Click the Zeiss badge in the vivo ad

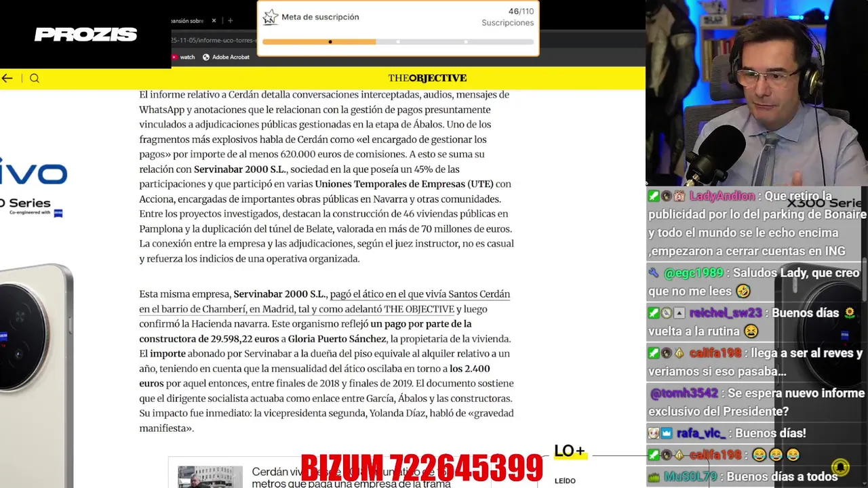58,213
